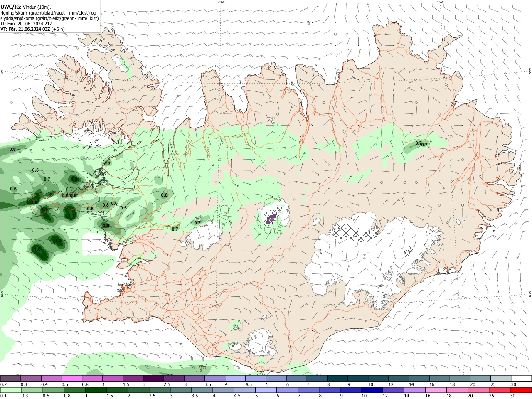Click the 1.3 precipitation value on the map
Screen dimensions: 532x399
point(74,179)
